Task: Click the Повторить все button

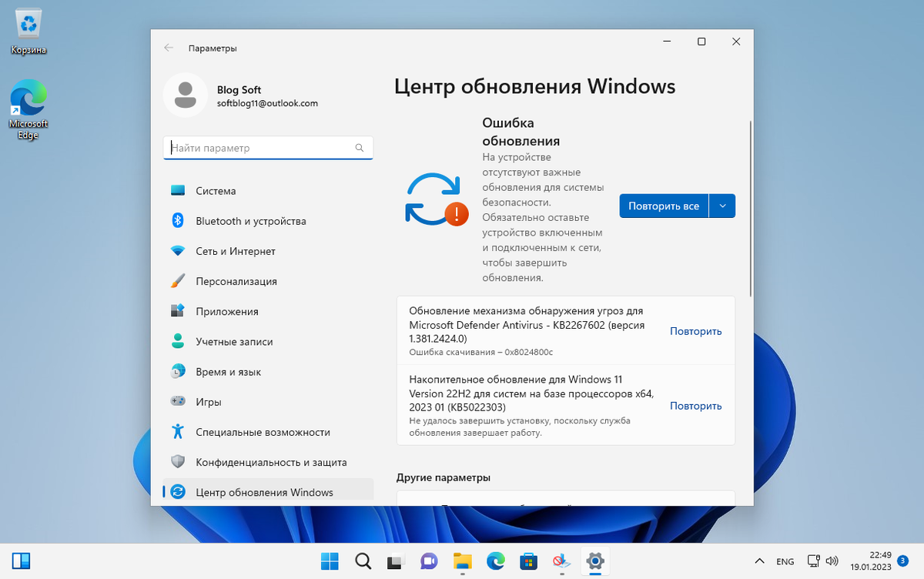Action: tap(664, 206)
